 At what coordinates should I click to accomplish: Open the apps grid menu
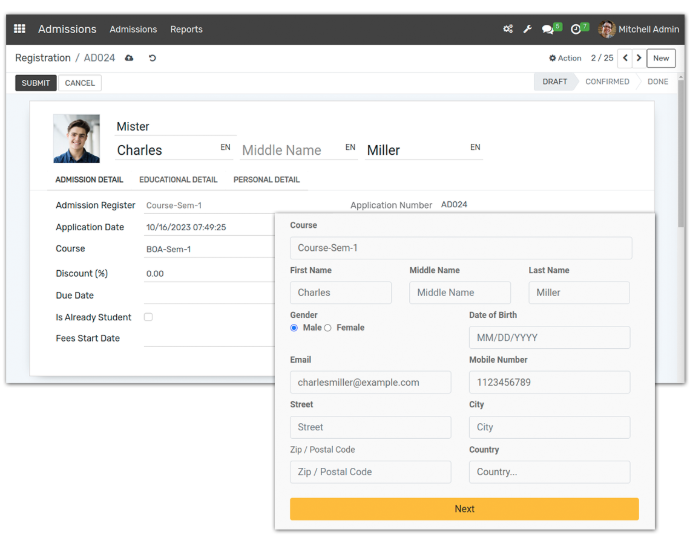click(x=19, y=29)
